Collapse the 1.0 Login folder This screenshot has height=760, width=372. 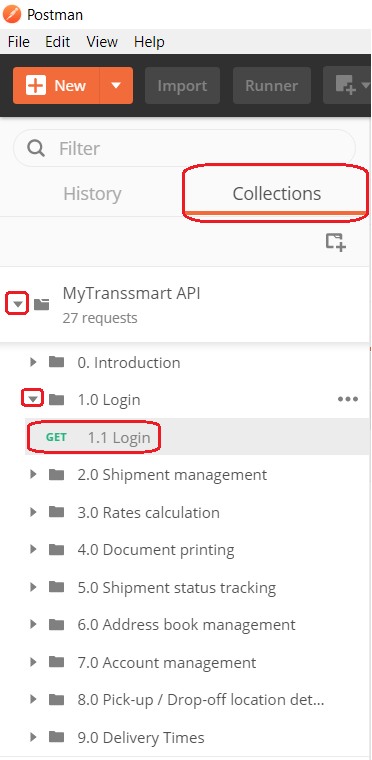33,399
